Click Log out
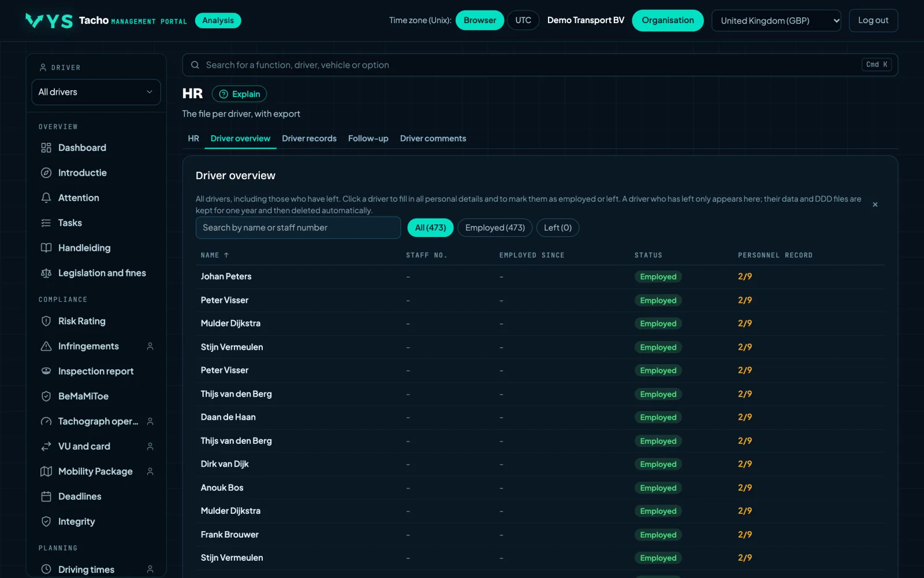Viewport: 924px width, 578px height. [x=873, y=20]
